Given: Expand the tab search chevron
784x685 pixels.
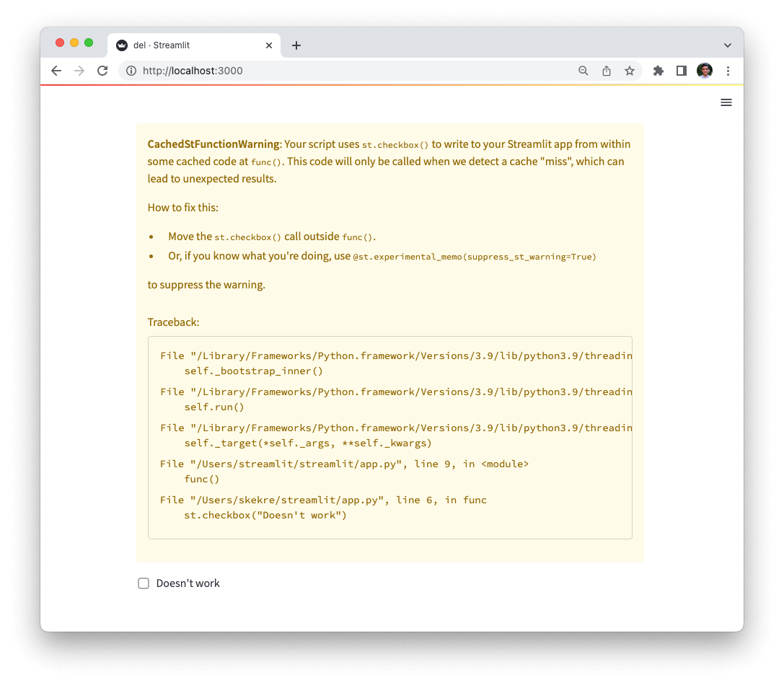Looking at the screenshot, I should tap(728, 45).
